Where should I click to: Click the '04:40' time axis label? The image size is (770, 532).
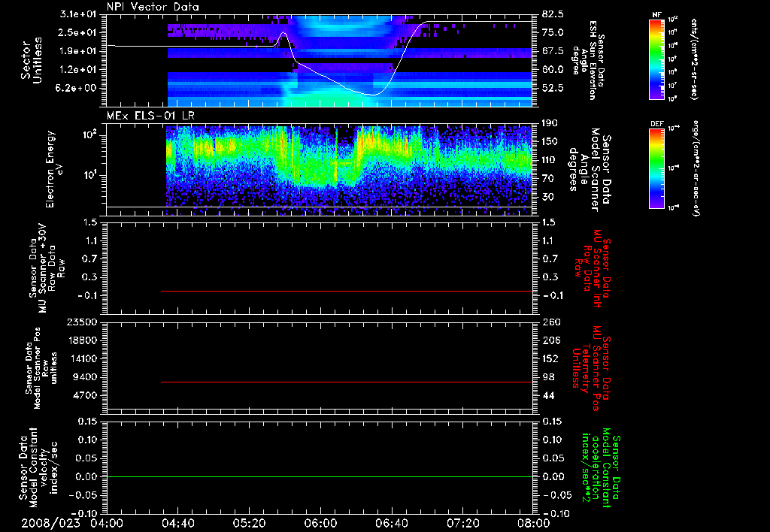177,523
